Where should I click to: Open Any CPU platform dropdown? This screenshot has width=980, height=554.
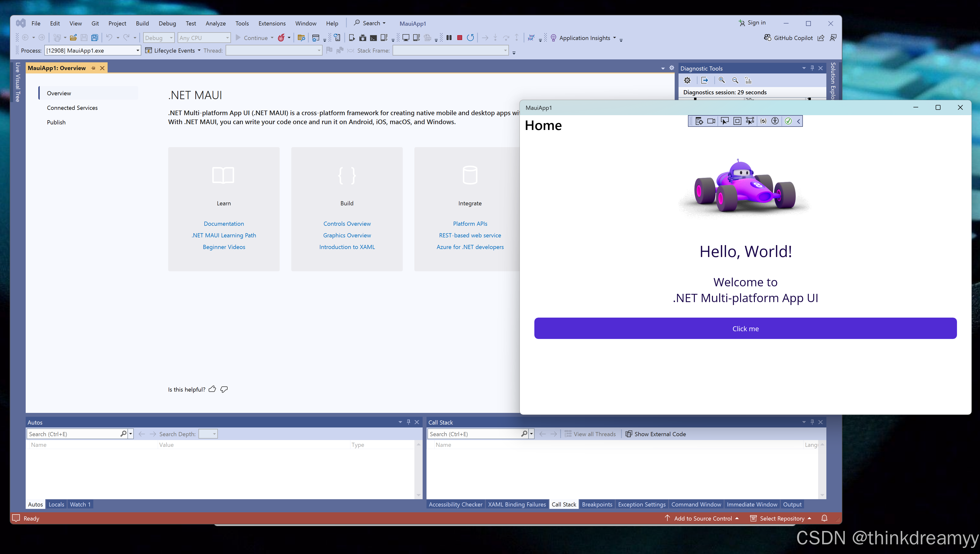(204, 38)
